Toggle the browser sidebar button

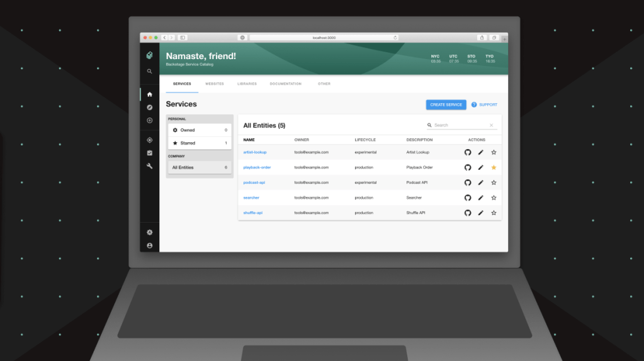pyautogui.click(x=183, y=38)
